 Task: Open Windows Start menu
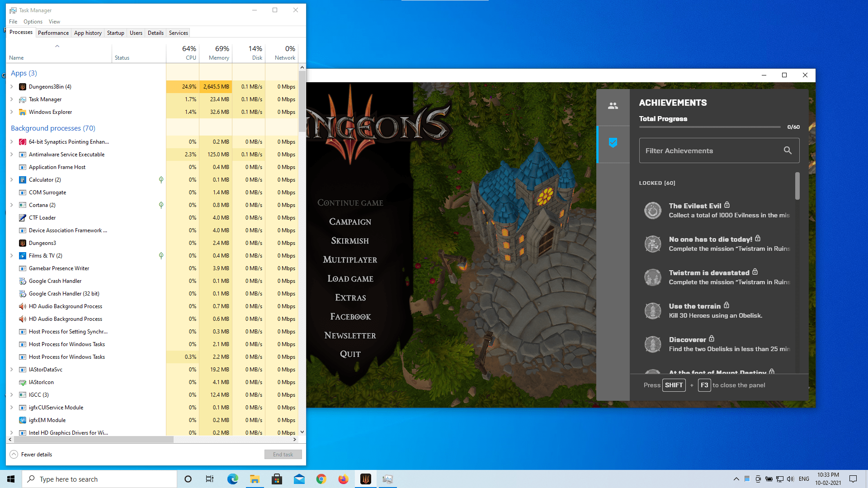[x=11, y=479]
